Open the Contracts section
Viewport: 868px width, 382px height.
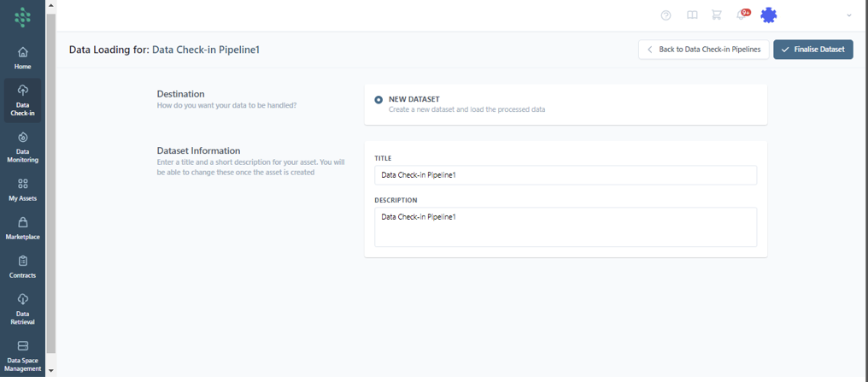(23, 266)
